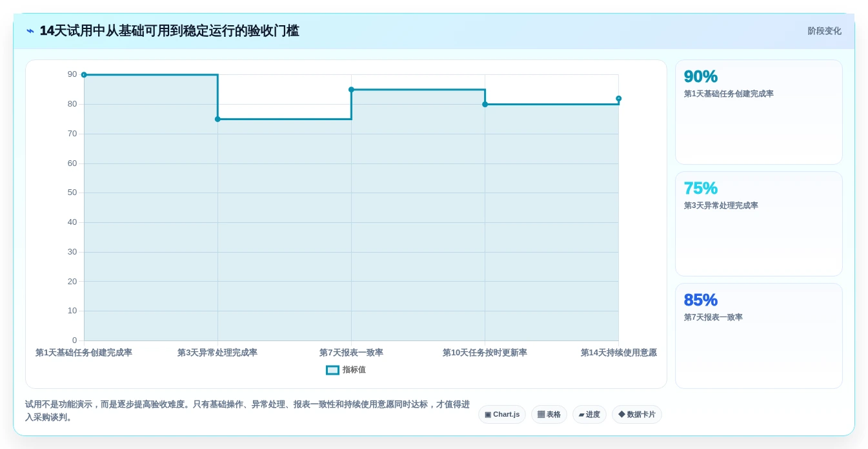
Task: Click the chart title 14天试用中从基础可用到稳定运行的验收门槛
Action: pyautogui.click(x=169, y=31)
